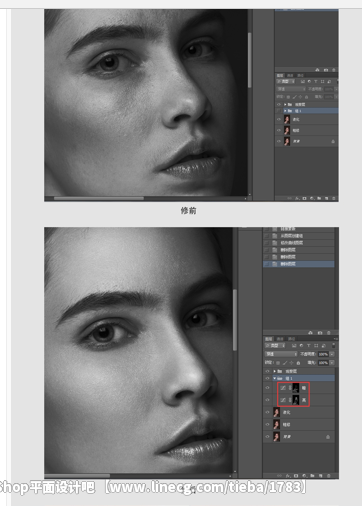The width and height of the screenshot is (362, 506).
Task: Click the history trash icon in the after screenshot
Action: coord(329,333)
